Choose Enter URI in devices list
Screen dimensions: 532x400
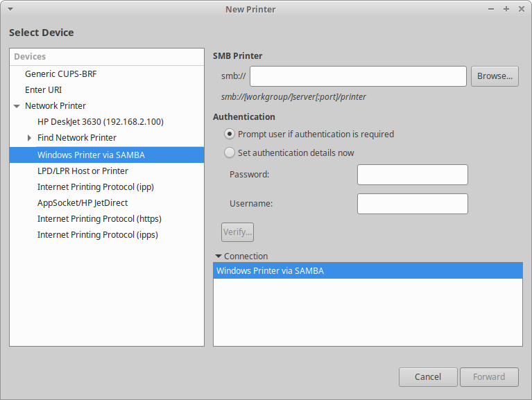(x=44, y=89)
